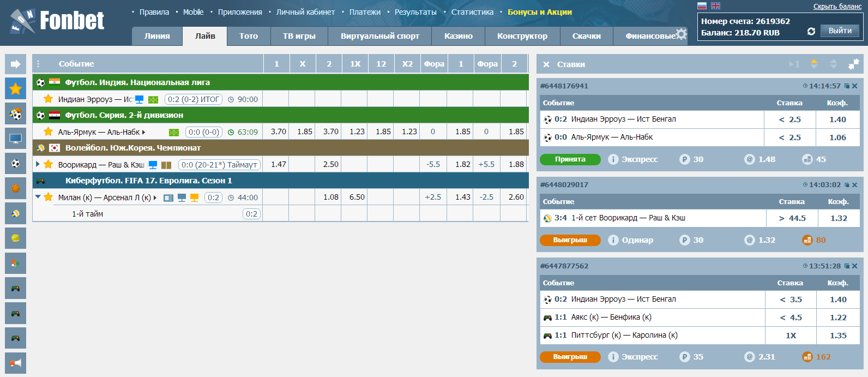Open the table tennis sport filter
The width and height of the screenshot is (868, 377).
15,264
